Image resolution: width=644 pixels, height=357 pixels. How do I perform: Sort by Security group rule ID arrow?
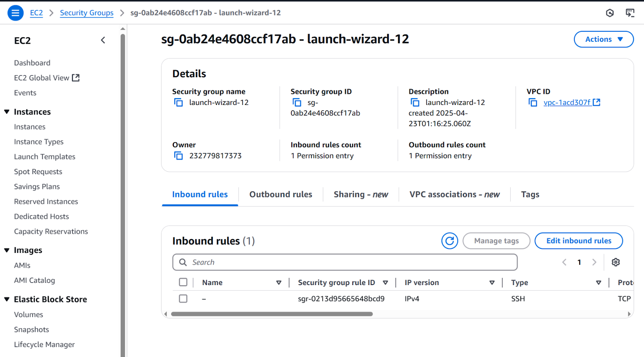(385, 283)
